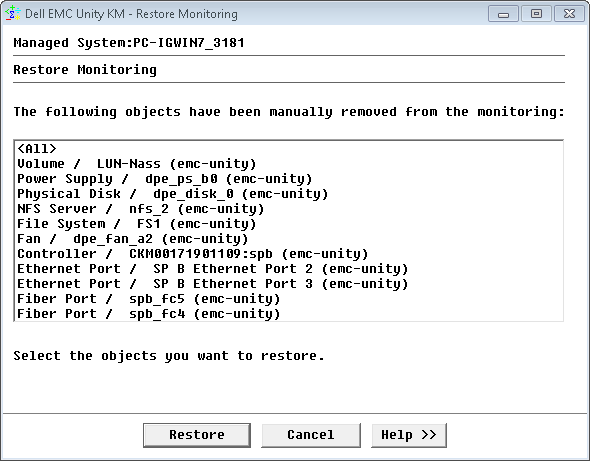Cancel the Restore Monitoring dialog
Image resolution: width=590 pixels, height=461 pixels.
pyautogui.click(x=311, y=435)
